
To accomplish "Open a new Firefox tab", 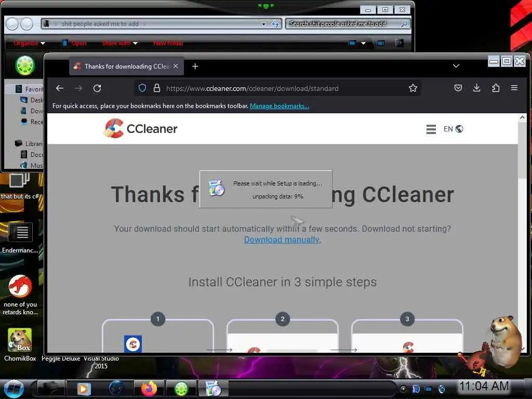I will [195, 66].
